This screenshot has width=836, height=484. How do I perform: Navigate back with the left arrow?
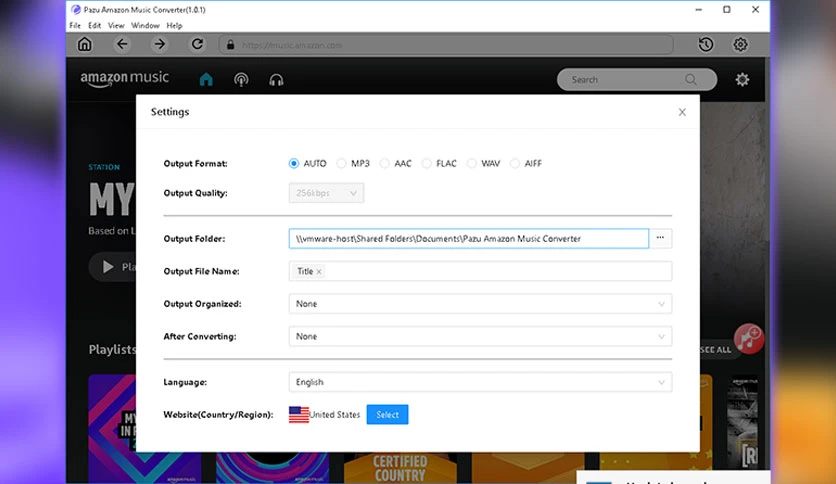[122, 44]
